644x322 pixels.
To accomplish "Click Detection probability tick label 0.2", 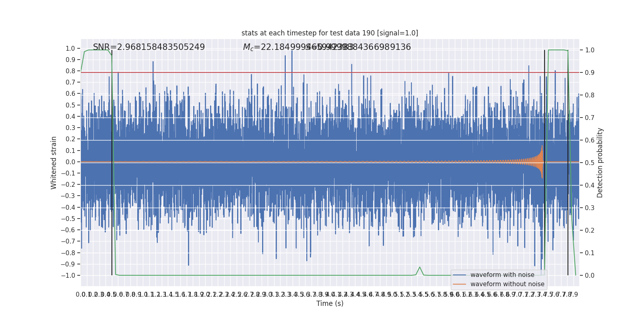I will [590, 230].
